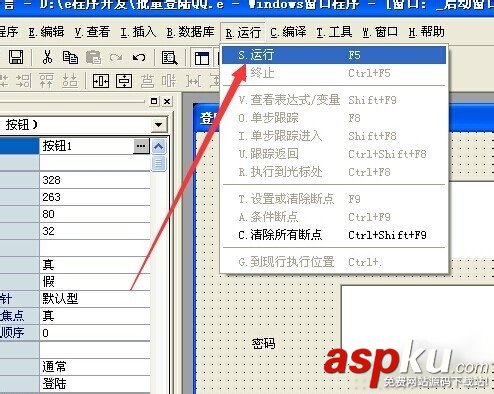Select the 按钮1 name property field
This screenshot has width=494, height=394.
pyautogui.click(x=87, y=146)
